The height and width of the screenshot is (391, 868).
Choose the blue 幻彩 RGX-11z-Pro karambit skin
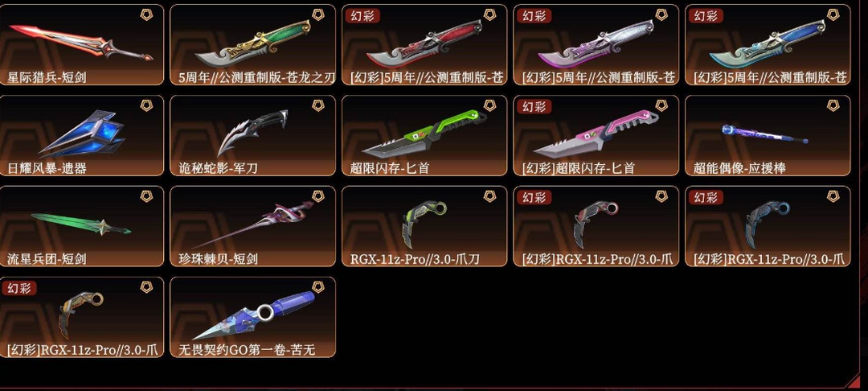768,227
